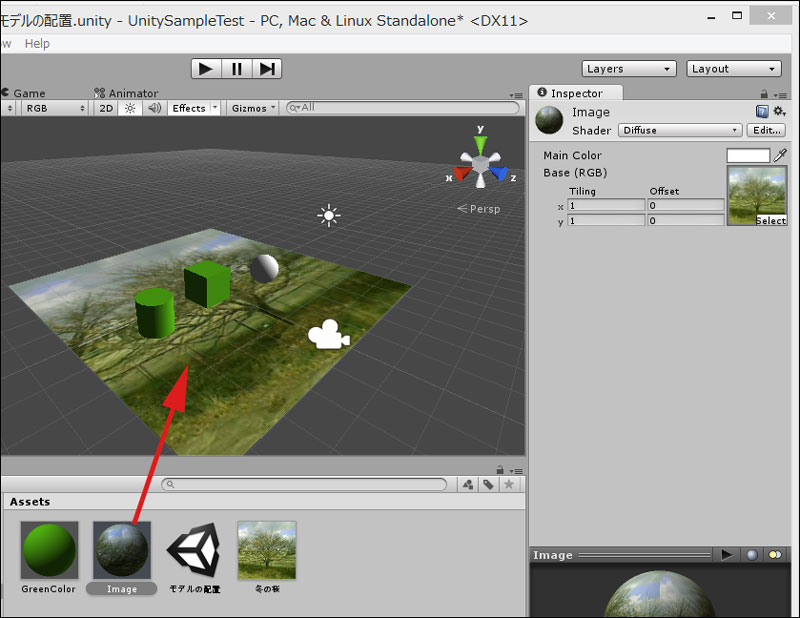This screenshot has width=800, height=618.
Task: Open the Project panel options menu
Action: tap(516, 471)
